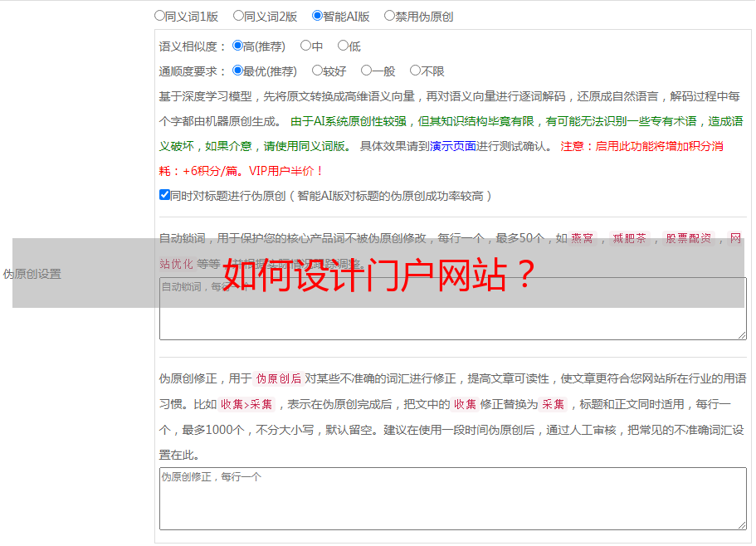
Task: Click the 伪原创后 highlighted tag
Action: click(x=279, y=378)
